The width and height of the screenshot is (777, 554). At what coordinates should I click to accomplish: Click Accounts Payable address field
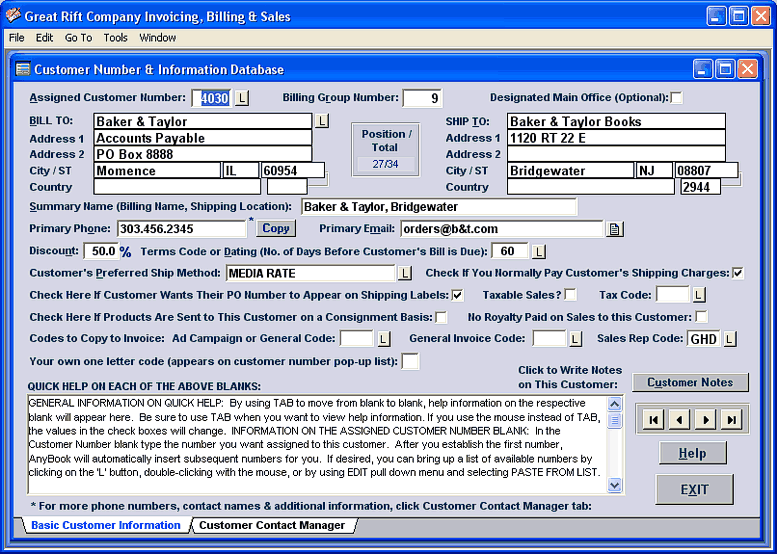[203, 138]
